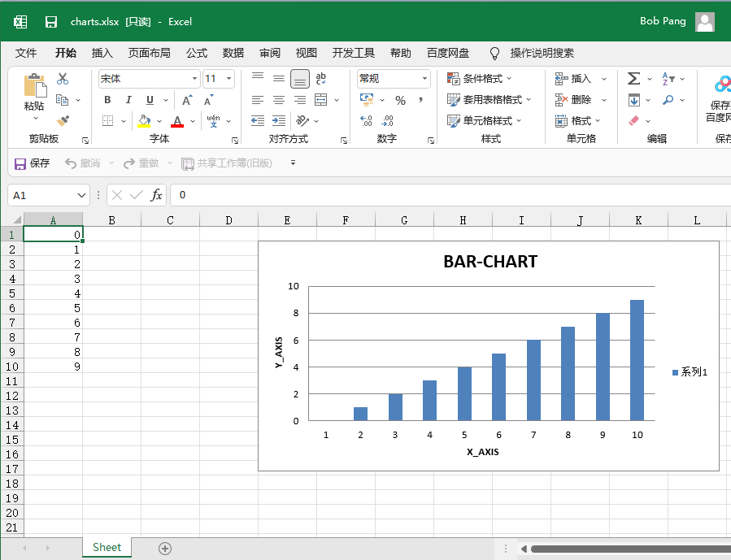Click the Copy icon
This screenshot has height=560, width=731.
click(63, 100)
